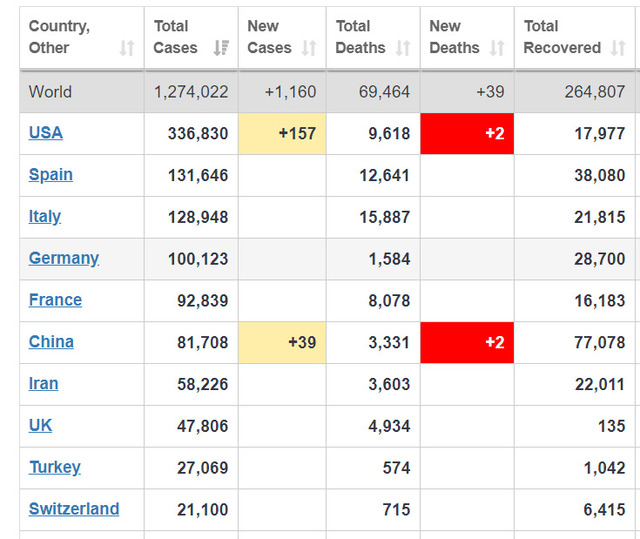Click sort icon in New Deaths header
Screen dimensions: 640x539
point(497,48)
